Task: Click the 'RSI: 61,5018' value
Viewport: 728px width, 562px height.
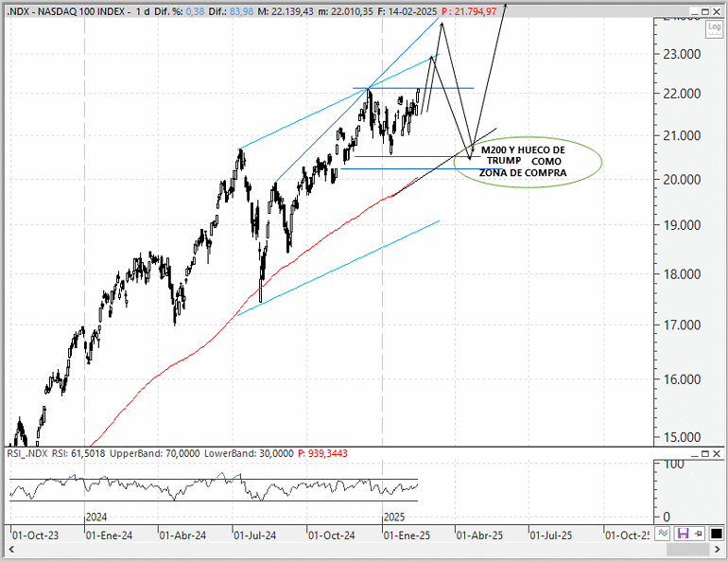Action: click(78, 453)
